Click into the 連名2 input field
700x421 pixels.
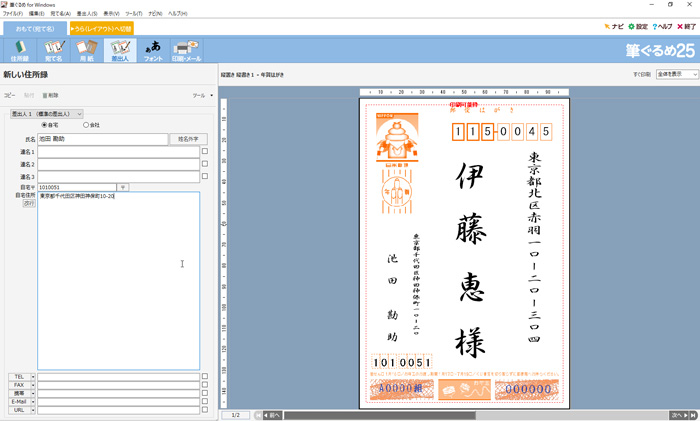pos(118,164)
